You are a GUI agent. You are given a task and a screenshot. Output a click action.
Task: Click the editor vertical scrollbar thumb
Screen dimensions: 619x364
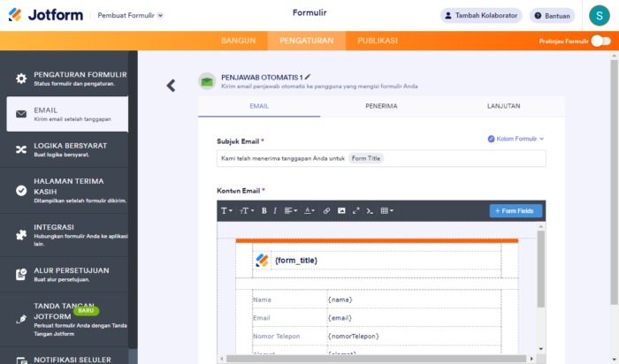pyautogui.click(x=541, y=269)
